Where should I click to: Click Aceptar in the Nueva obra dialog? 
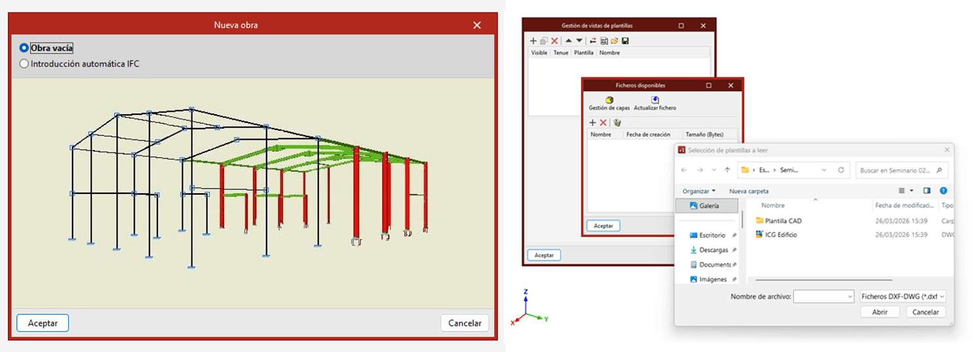(x=42, y=323)
